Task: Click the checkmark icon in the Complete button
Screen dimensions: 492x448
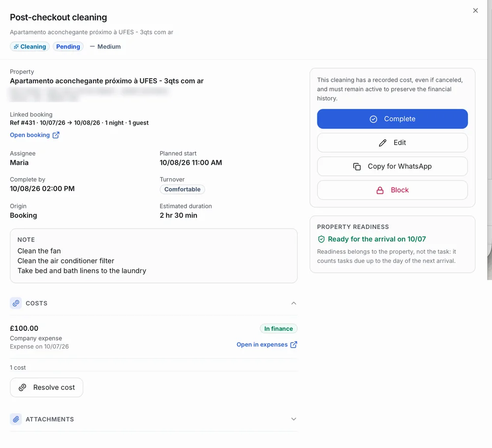Action: coord(373,119)
